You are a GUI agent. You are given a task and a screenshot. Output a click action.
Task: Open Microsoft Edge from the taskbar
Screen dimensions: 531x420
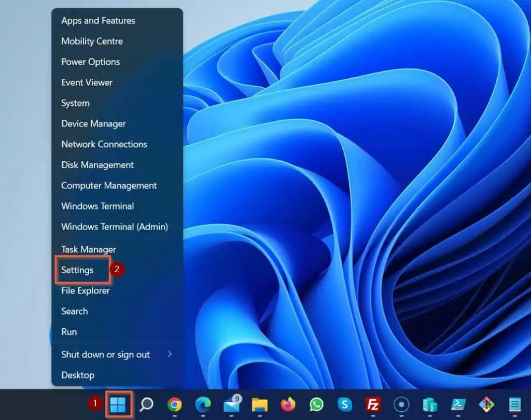203,404
